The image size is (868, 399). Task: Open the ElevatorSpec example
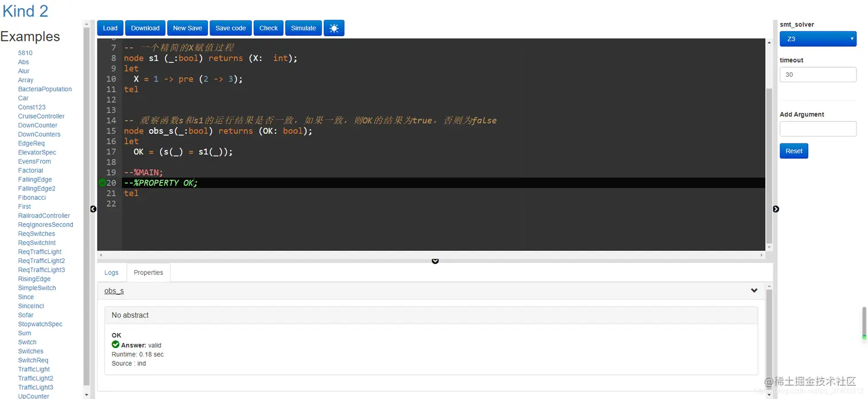point(37,152)
